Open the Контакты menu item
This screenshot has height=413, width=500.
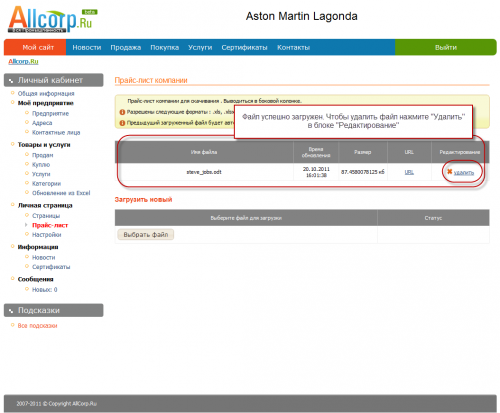(x=293, y=47)
